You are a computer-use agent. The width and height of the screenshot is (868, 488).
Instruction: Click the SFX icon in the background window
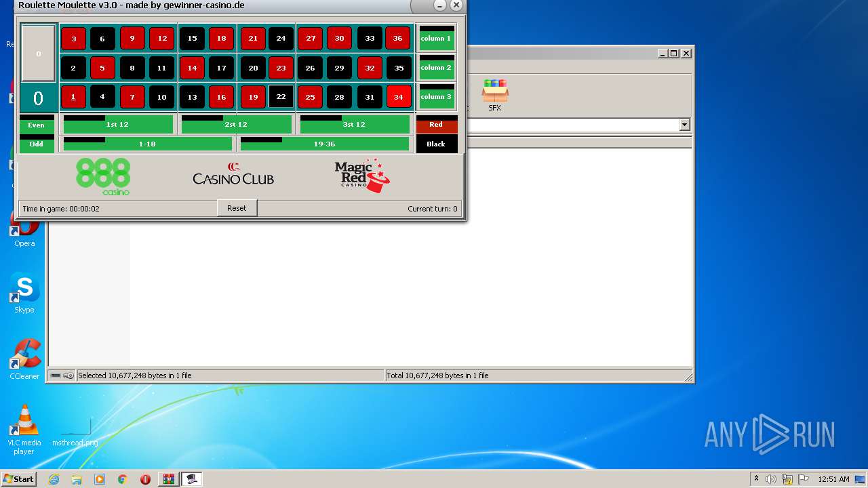(495, 95)
